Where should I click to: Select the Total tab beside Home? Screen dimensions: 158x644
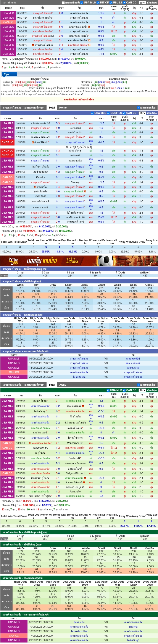52,107
